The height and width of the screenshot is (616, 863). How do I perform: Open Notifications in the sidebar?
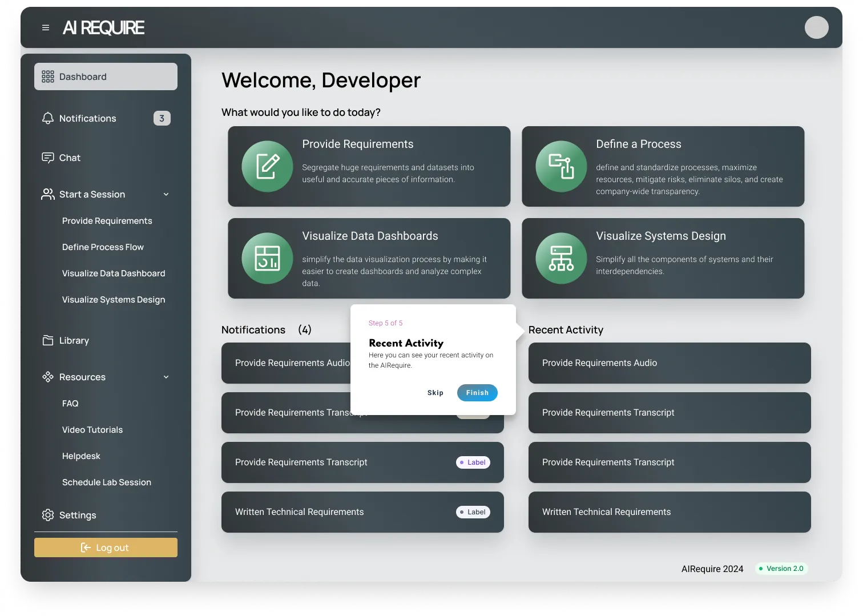[106, 118]
